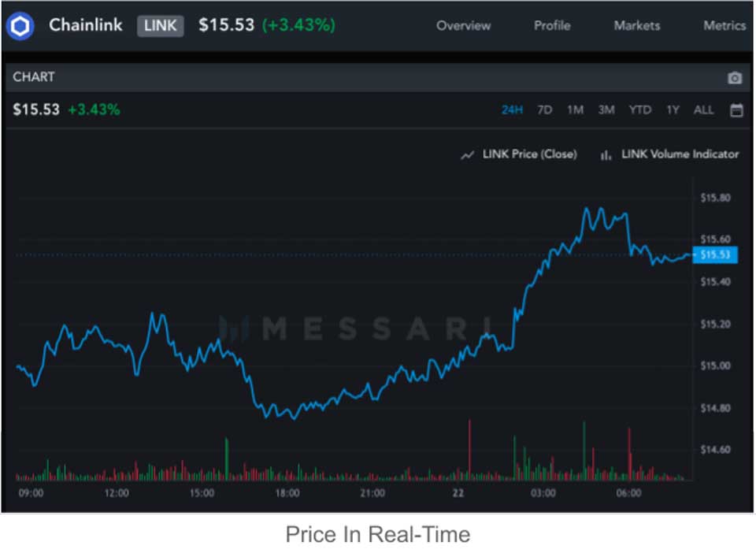Click the tall green volume bar after 15:00
This screenshot has width=756, height=553.
point(227,458)
